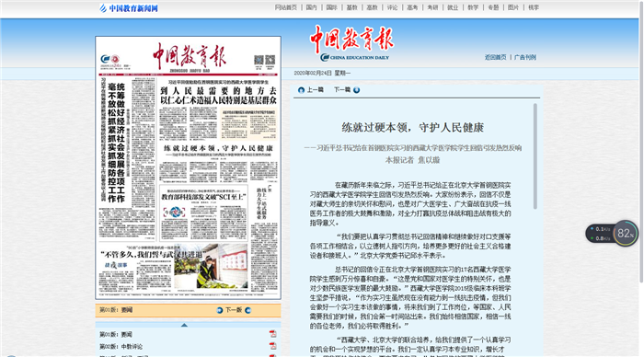Download PDF of 第02版 中教评论
This screenshot has height=357, width=644.
click(272, 346)
